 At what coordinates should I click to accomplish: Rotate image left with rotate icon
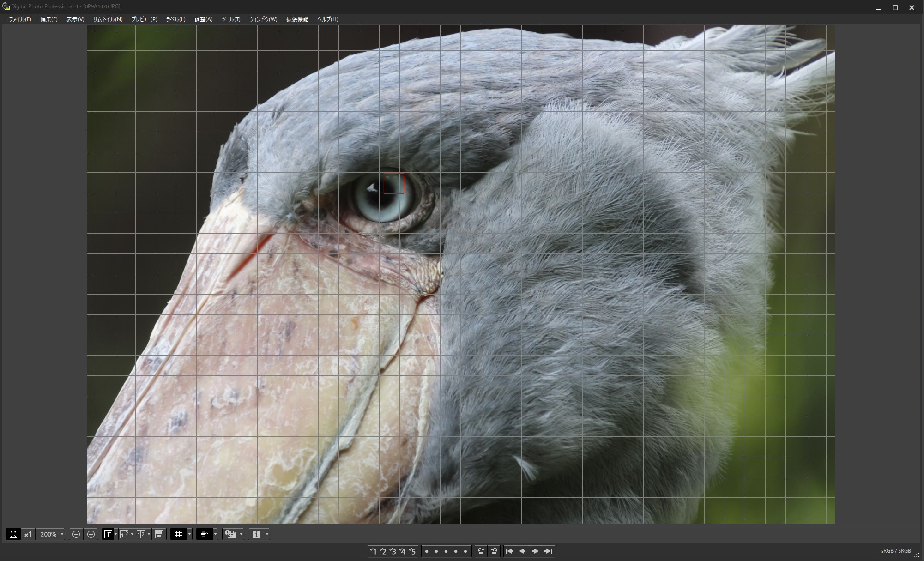pos(481,551)
